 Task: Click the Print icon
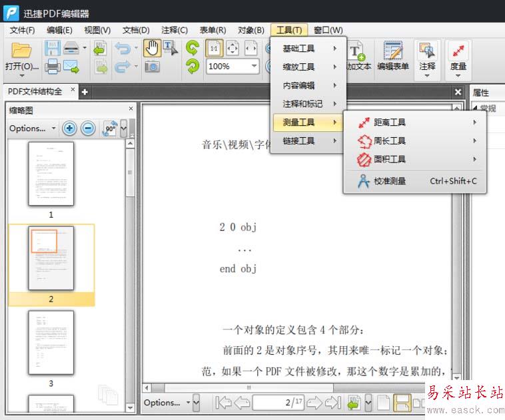53,67
